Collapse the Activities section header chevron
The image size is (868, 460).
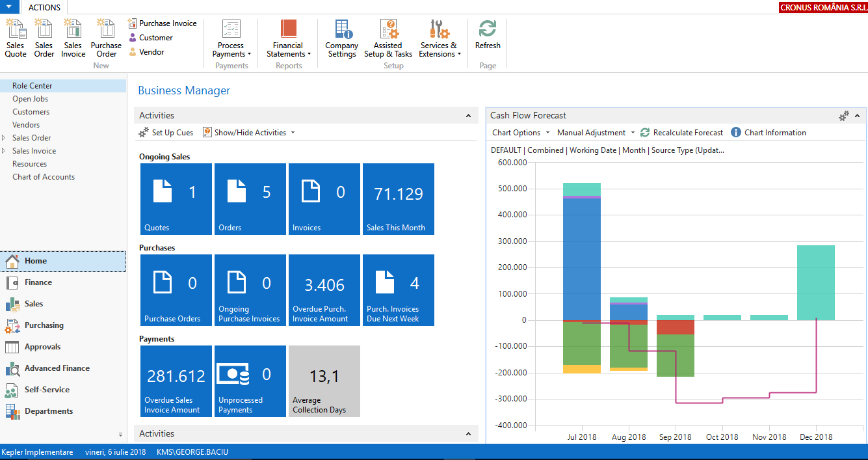pos(468,116)
